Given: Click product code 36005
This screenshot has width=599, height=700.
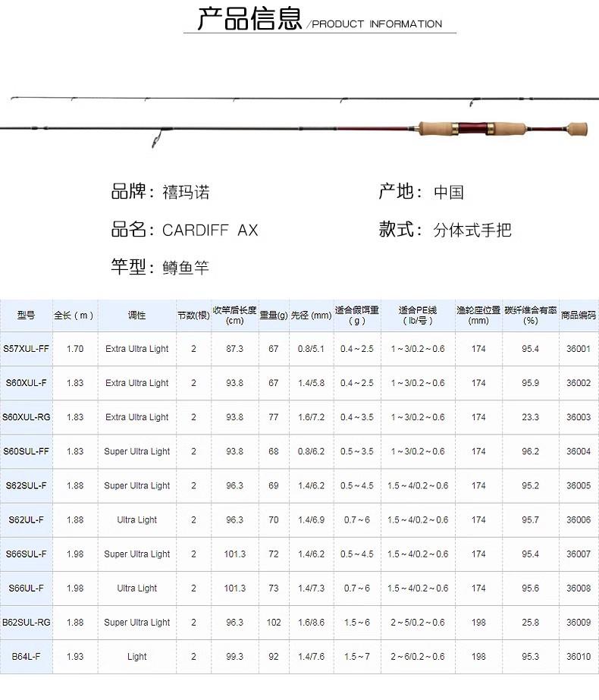Looking at the screenshot, I should 579,486.
